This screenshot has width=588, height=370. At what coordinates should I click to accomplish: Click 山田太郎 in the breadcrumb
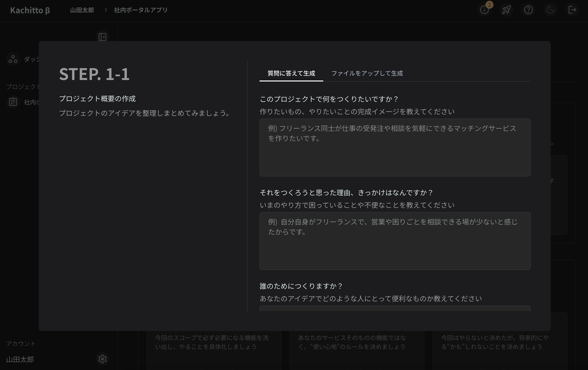point(82,10)
